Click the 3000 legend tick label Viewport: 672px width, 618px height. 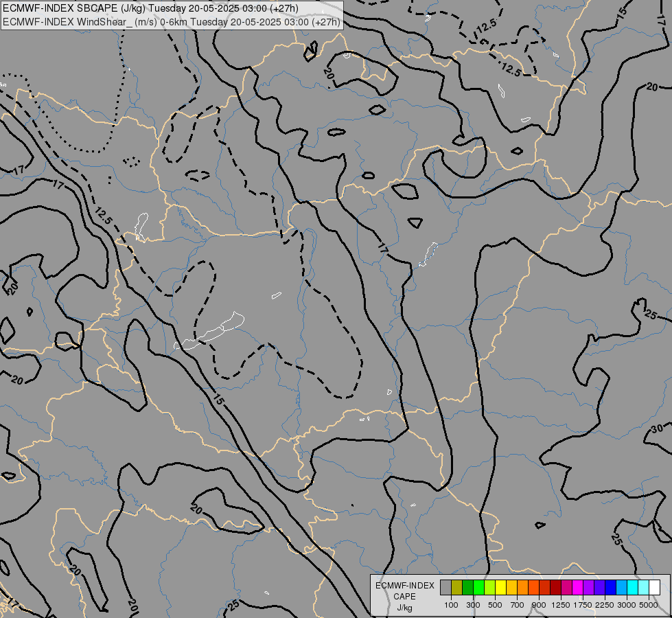click(x=627, y=605)
